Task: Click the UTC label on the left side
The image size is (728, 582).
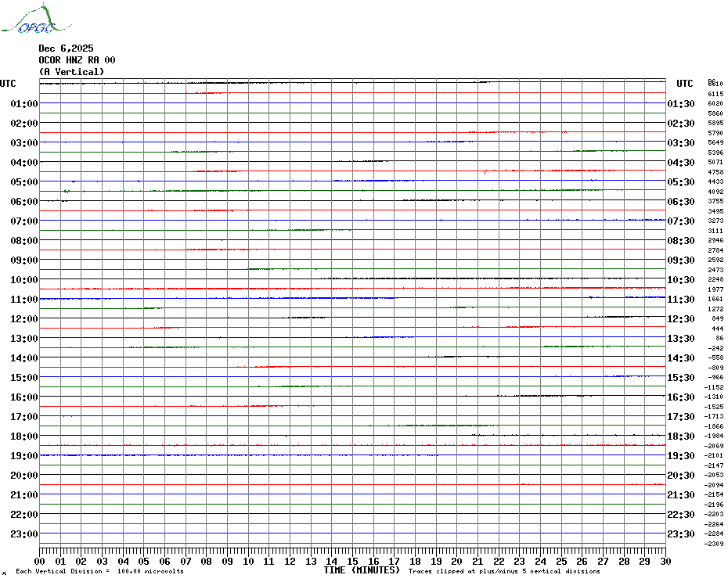Action: pyautogui.click(x=8, y=84)
